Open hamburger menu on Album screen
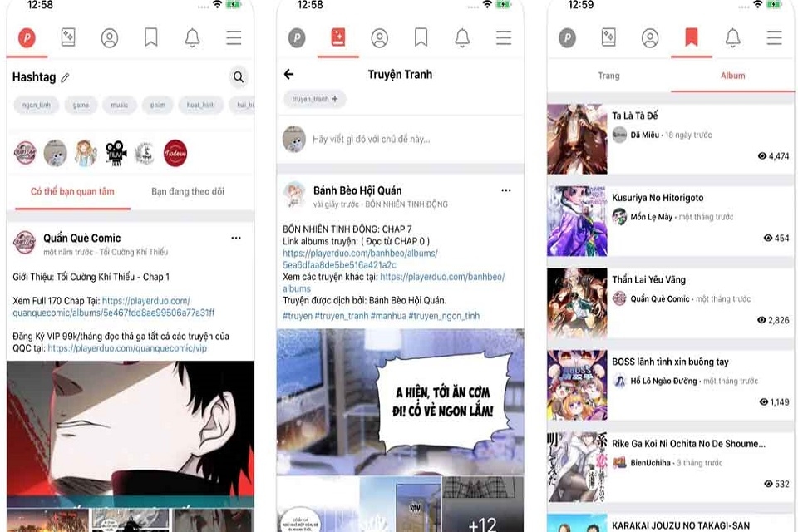This screenshot has height=532, width=798. (x=774, y=37)
